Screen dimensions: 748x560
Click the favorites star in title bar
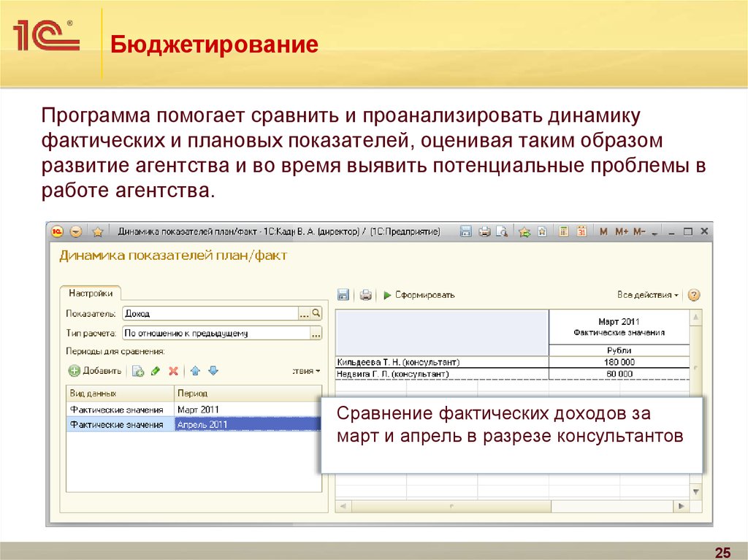click(x=97, y=232)
